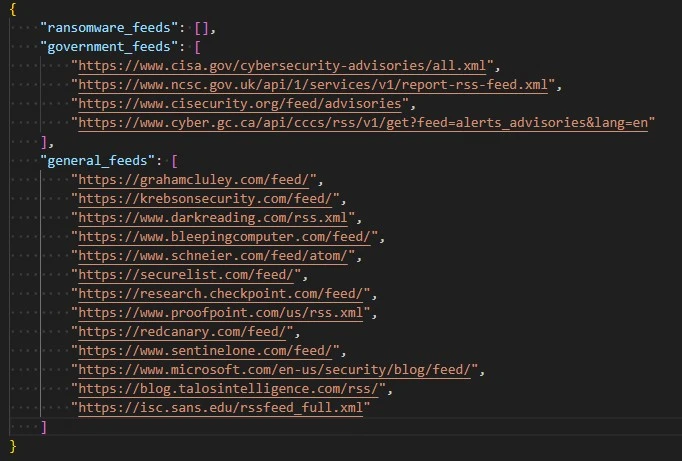Image resolution: width=682 pixels, height=461 pixels.
Task: Click the opening bracket after general_feeds
Action: (x=174, y=161)
